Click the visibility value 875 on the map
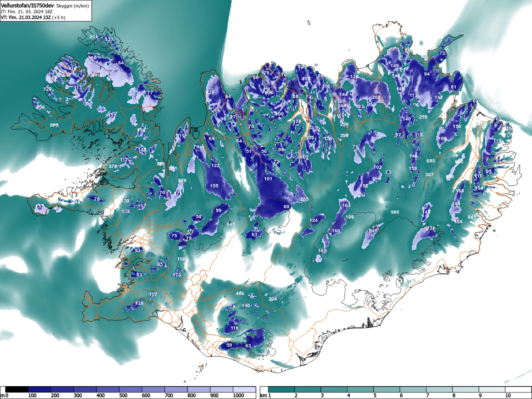532x399 pixels. pos(54,125)
